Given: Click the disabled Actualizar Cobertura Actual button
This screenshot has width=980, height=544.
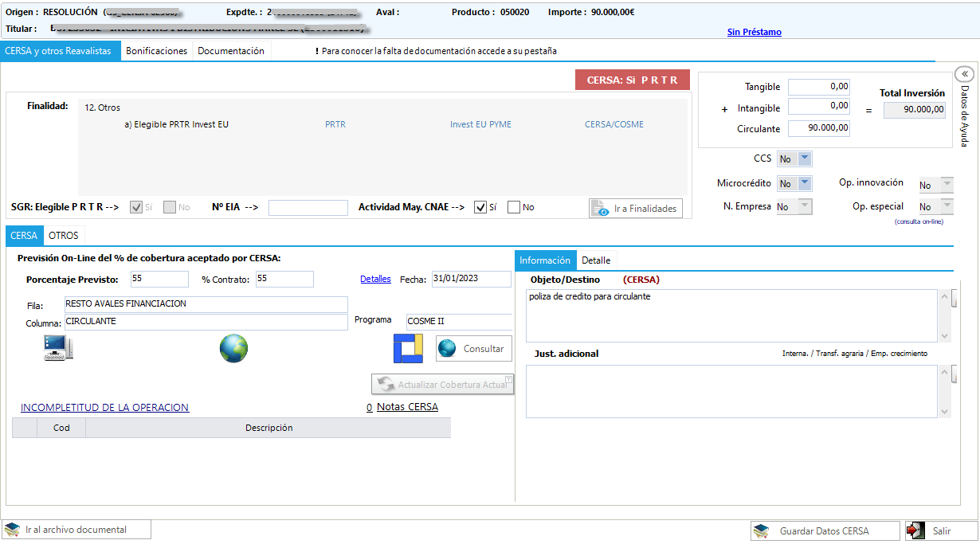Looking at the screenshot, I should (443, 384).
